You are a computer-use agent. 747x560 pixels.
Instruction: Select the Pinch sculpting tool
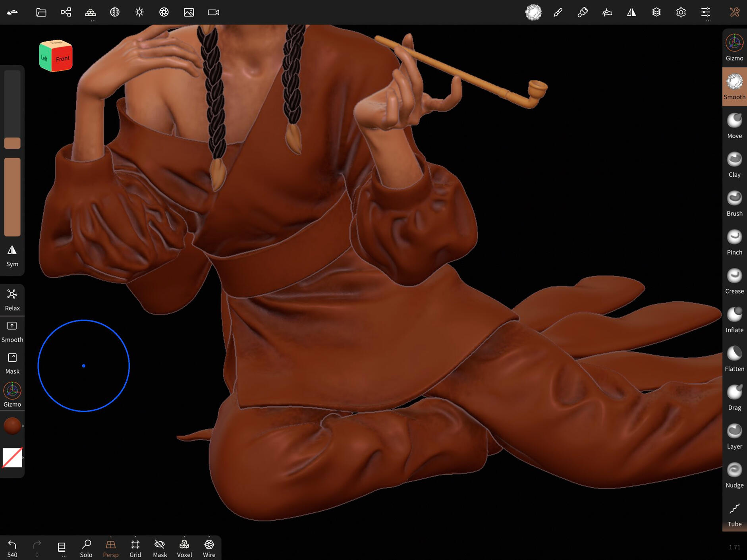(x=734, y=242)
